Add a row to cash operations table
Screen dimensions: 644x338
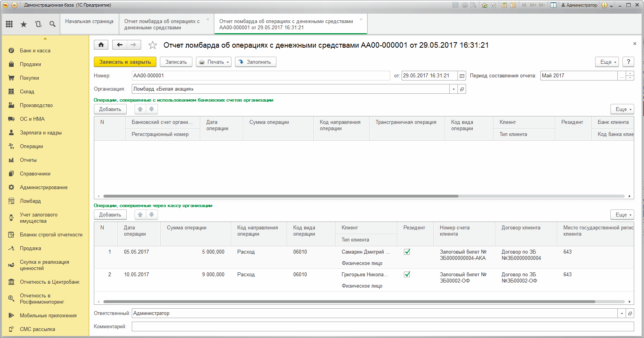(110, 215)
